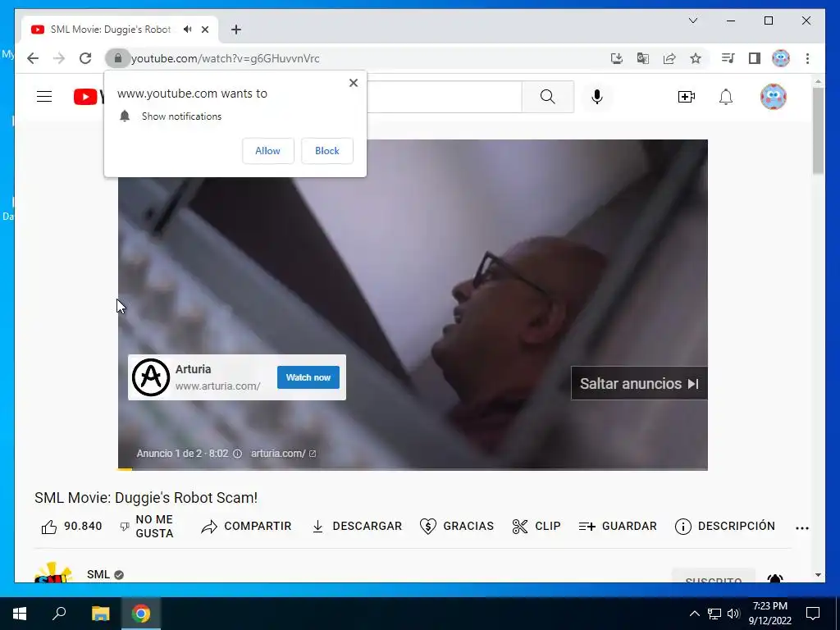
Task: Click the Arturia logo in the ad card
Action: (x=151, y=377)
